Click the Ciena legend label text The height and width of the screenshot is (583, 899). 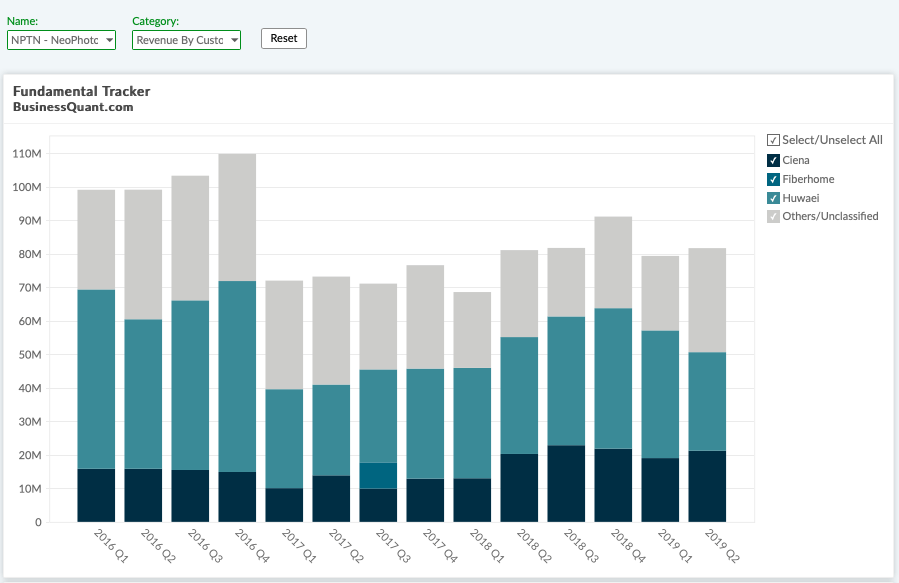click(x=796, y=160)
